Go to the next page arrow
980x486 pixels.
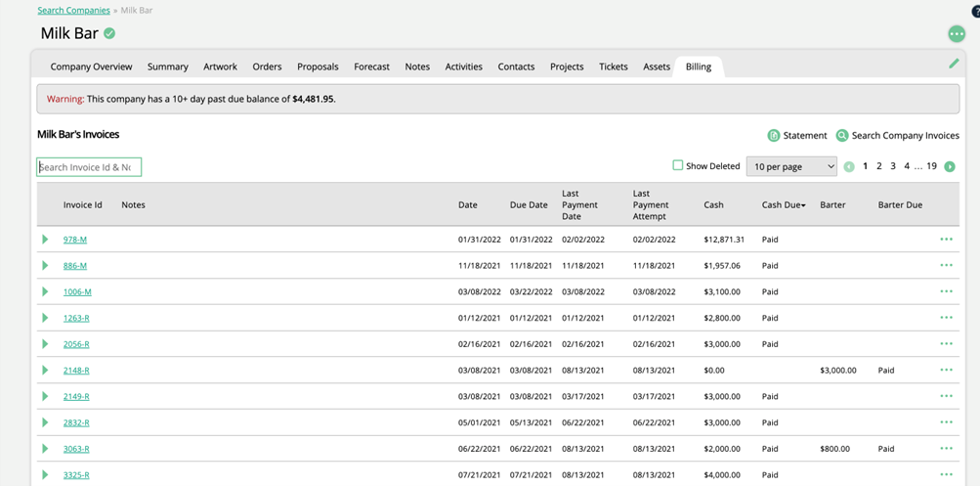coord(950,167)
